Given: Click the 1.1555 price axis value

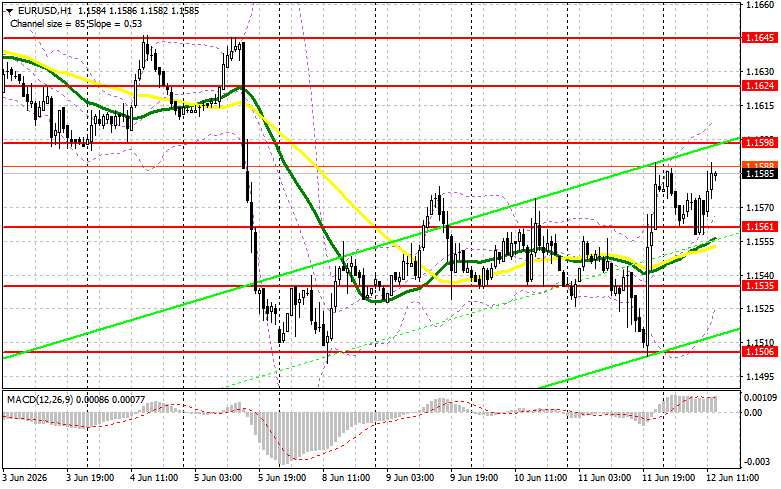Looking at the screenshot, I should (x=760, y=241).
